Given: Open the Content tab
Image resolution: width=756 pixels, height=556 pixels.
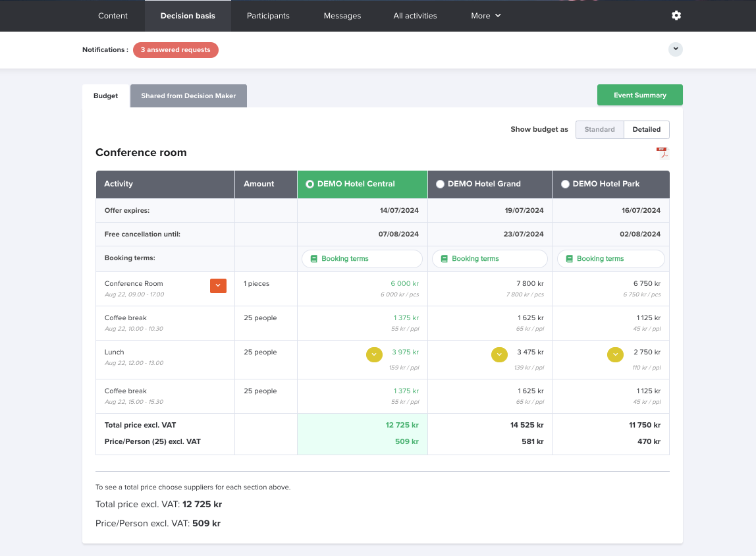Looking at the screenshot, I should [113, 16].
